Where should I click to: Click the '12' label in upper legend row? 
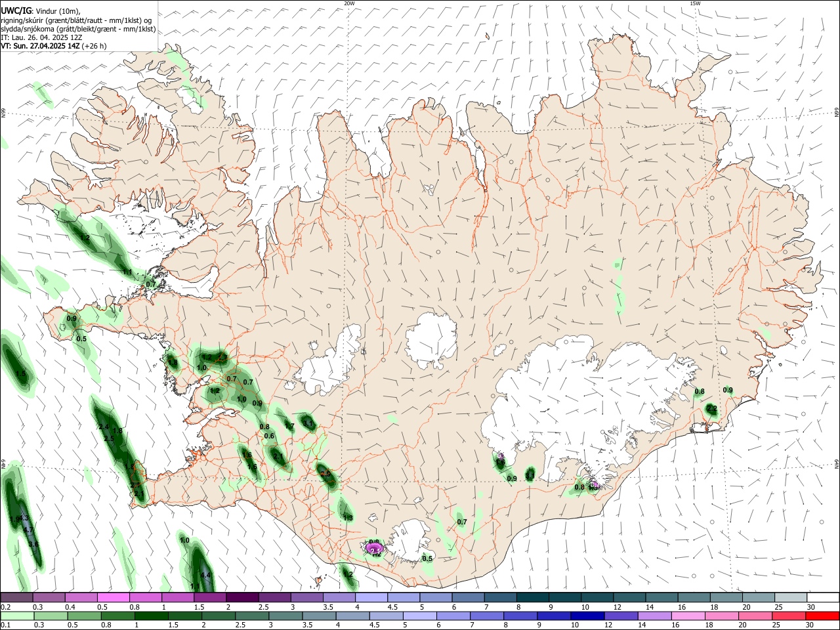(617, 607)
